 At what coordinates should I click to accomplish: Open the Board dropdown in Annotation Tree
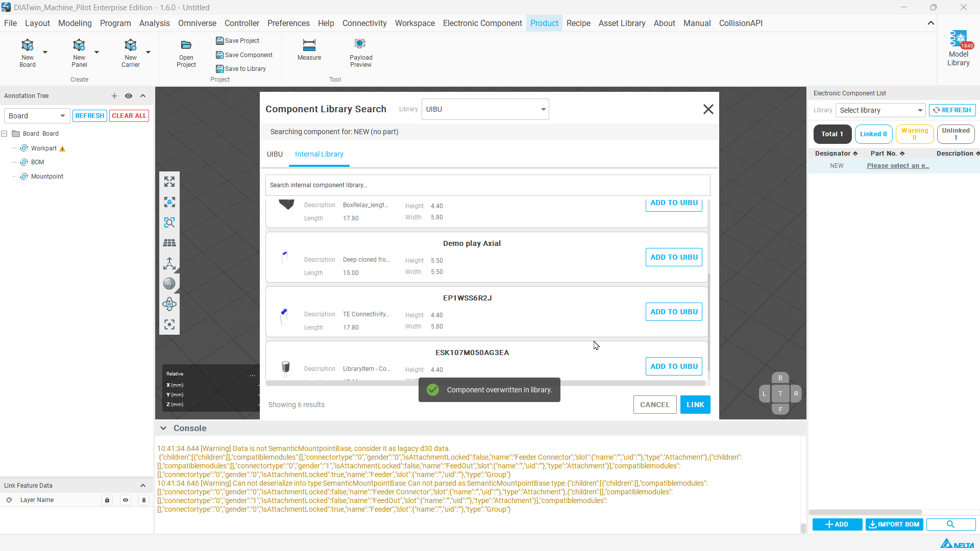(37, 116)
